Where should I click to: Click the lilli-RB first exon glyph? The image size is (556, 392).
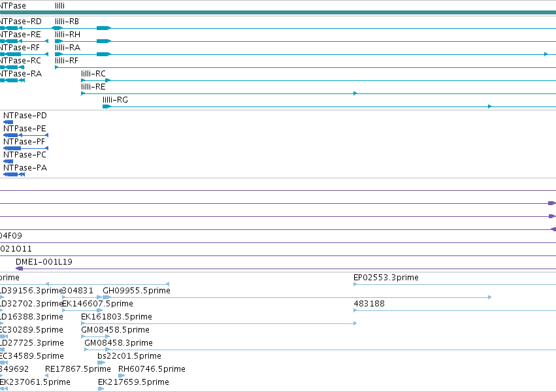click(x=57, y=28)
